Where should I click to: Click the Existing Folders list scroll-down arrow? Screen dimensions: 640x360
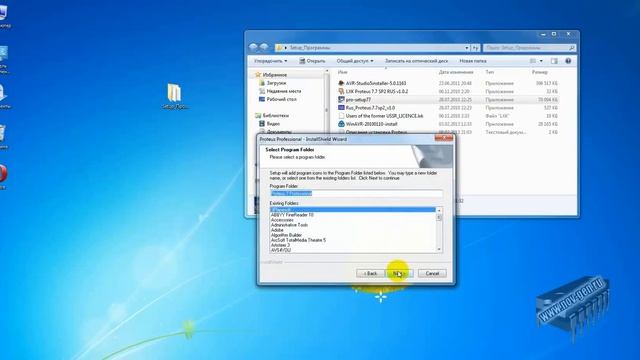coord(439,249)
